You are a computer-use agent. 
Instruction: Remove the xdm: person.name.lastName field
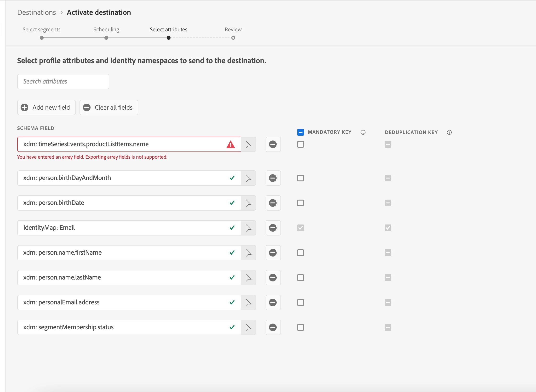point(273,278)
